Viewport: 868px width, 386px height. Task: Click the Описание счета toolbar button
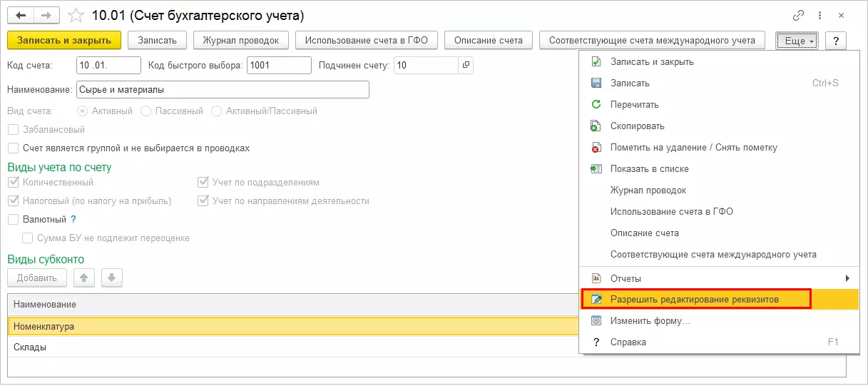pyautogui.click(x=489, y=41)
